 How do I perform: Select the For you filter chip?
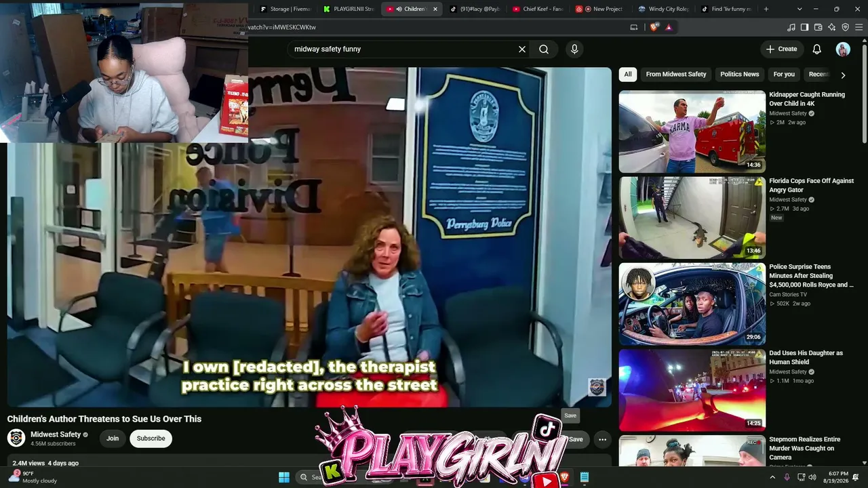click(784, 75)
